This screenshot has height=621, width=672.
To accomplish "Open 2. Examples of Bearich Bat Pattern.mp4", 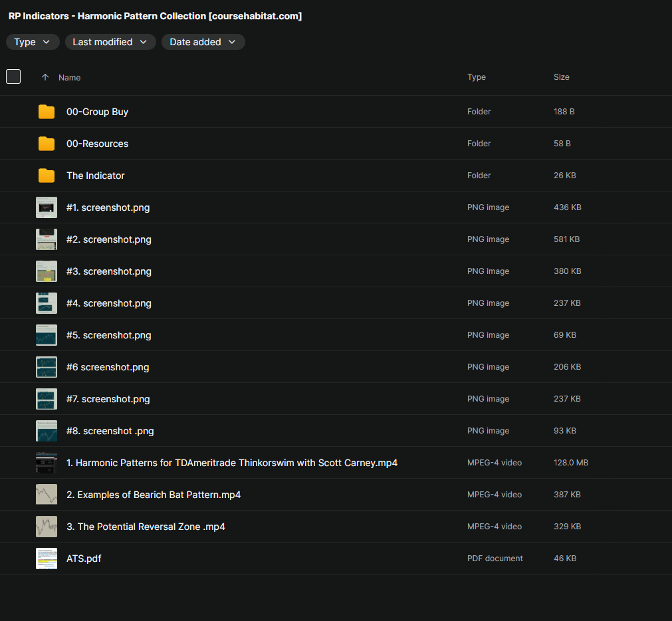I will pyautogui.click(x=154, y=495).
